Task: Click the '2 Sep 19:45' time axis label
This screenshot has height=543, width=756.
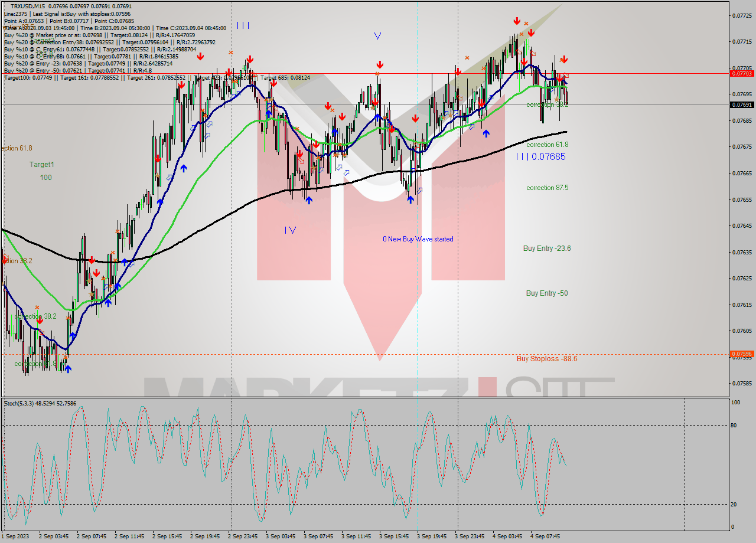Action: (205, 537)
